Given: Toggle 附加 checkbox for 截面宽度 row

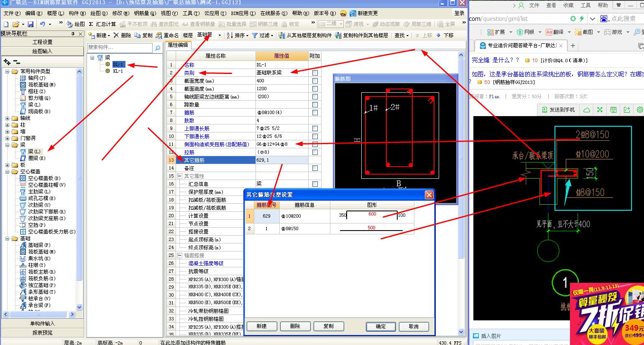Looking at the screenshot, I should click(315, 81).
